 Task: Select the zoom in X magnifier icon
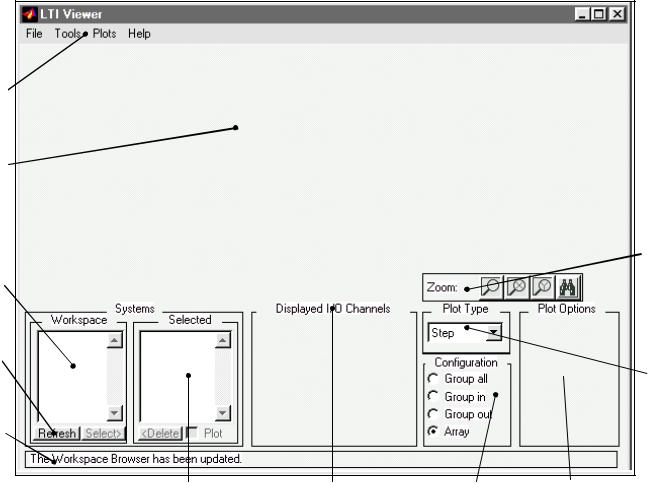click(517, 287)
